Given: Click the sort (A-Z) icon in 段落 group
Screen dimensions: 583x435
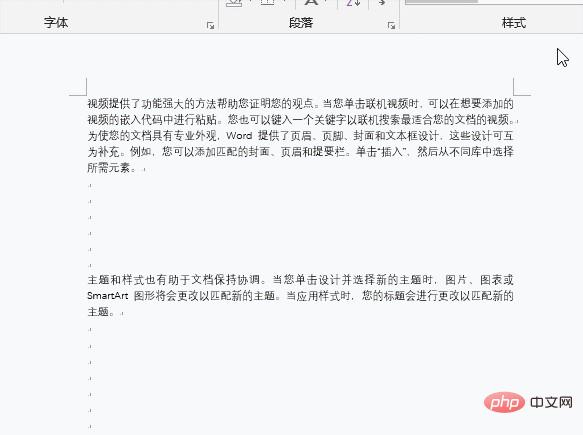Looking at the screenshot, I should click(x=353, y=3).
